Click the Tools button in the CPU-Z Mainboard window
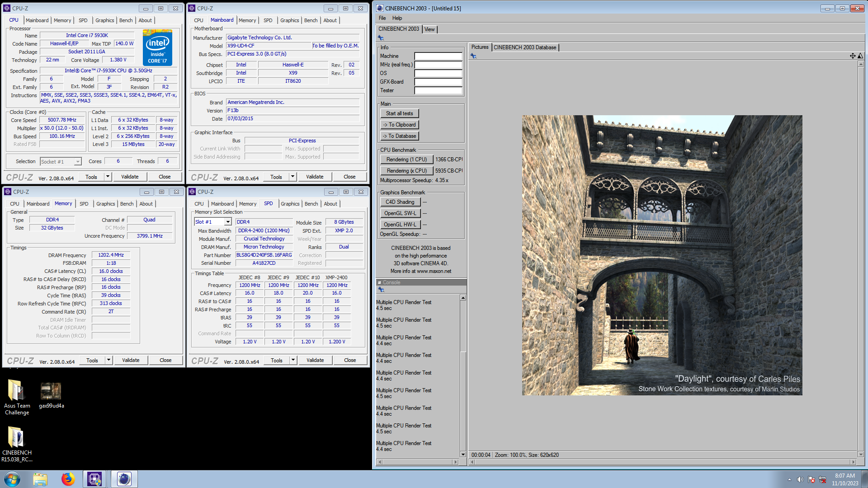 tap(276, 177)
